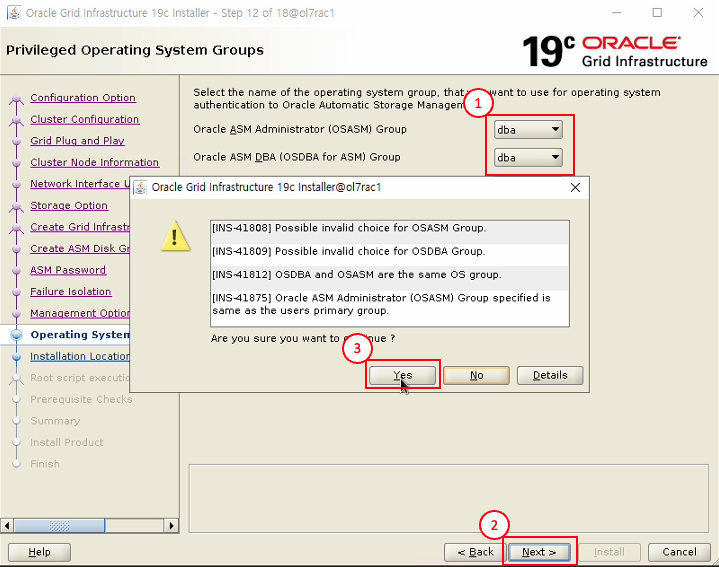Viewport: 719px width, 567px height.
Task: Select Operating System Groups step
Action: click(80, 335)
